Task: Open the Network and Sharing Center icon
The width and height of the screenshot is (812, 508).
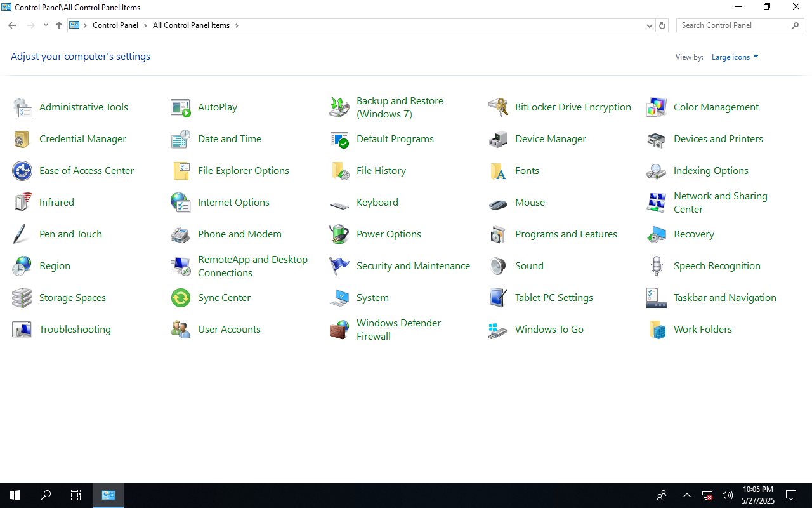Action: 657,203
